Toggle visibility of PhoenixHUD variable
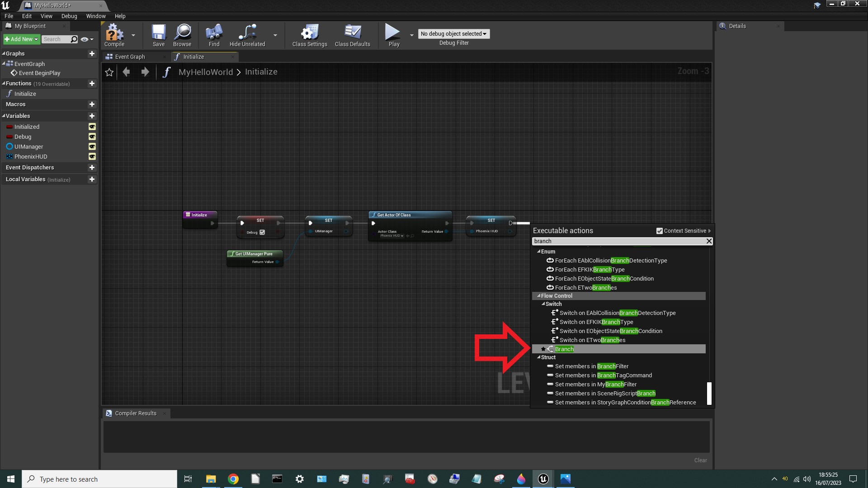The image size is (868, 488). (x=92, y=157)
